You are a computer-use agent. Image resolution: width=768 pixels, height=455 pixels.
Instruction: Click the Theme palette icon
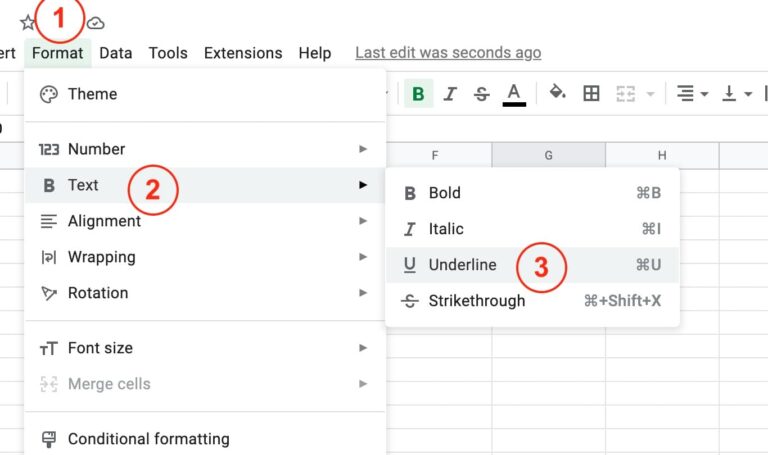click(x=48, y=94)
